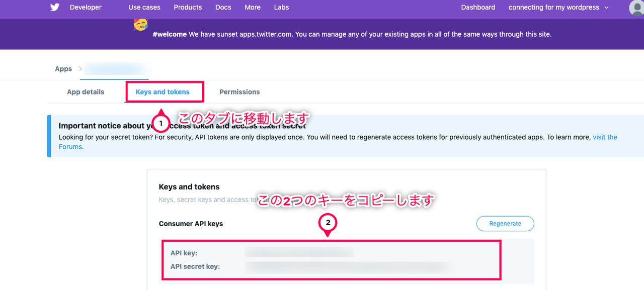Switch to the App details tab
Viewport: 644px width, 290px height.
[86, 92]
